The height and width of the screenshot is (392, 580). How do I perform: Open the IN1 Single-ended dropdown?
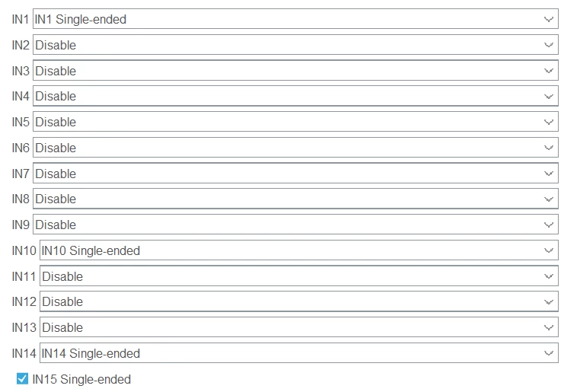point(295,19)
